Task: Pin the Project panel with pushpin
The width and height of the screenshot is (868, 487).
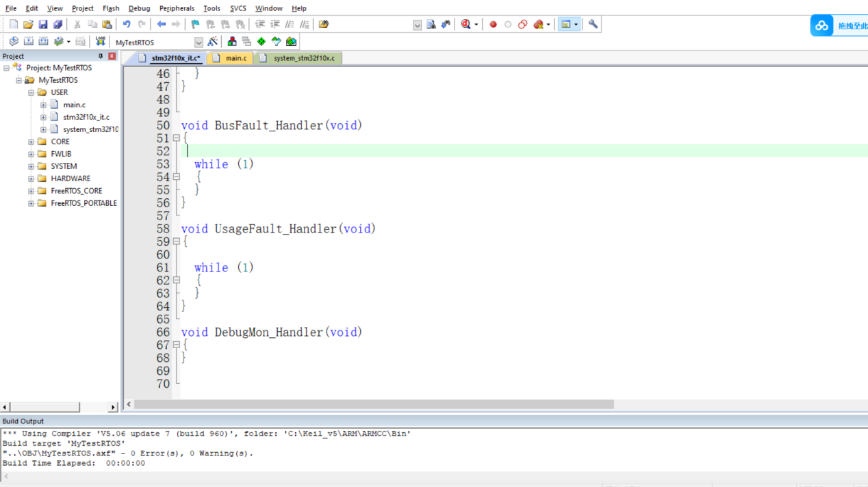Action: click(x=101, y=56)
